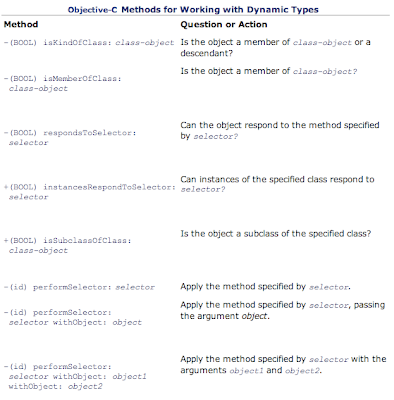This screenshot has height=400, width=394.
Task: Click the performSelector: with object1 and object2 method
Action: click(x=75, y=376)
